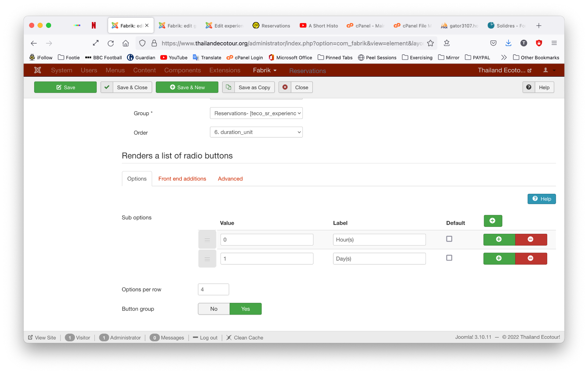Check Default box for Hour(s)

[449, 239]
